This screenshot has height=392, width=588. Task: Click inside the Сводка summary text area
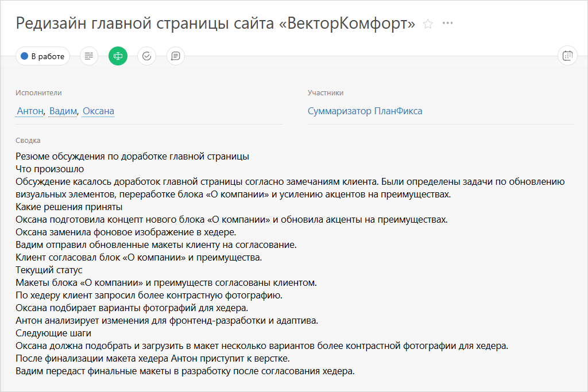click(x=287, y=258)
